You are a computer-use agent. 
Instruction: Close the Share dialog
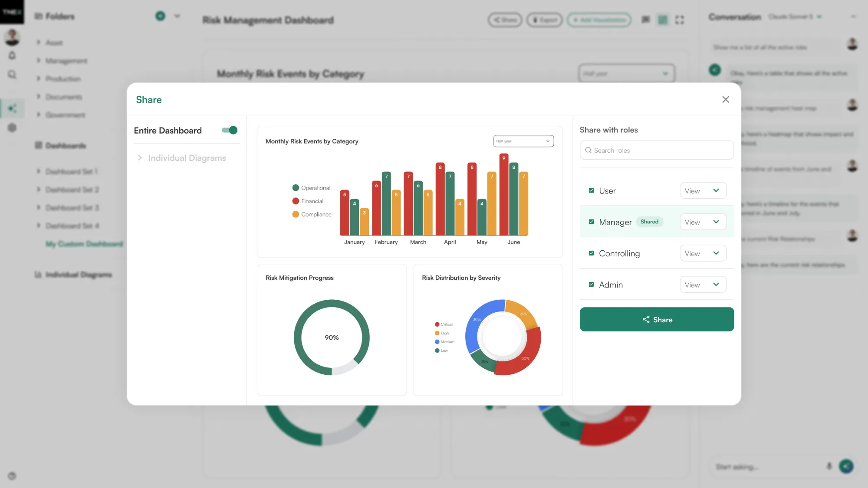[725, 99]
